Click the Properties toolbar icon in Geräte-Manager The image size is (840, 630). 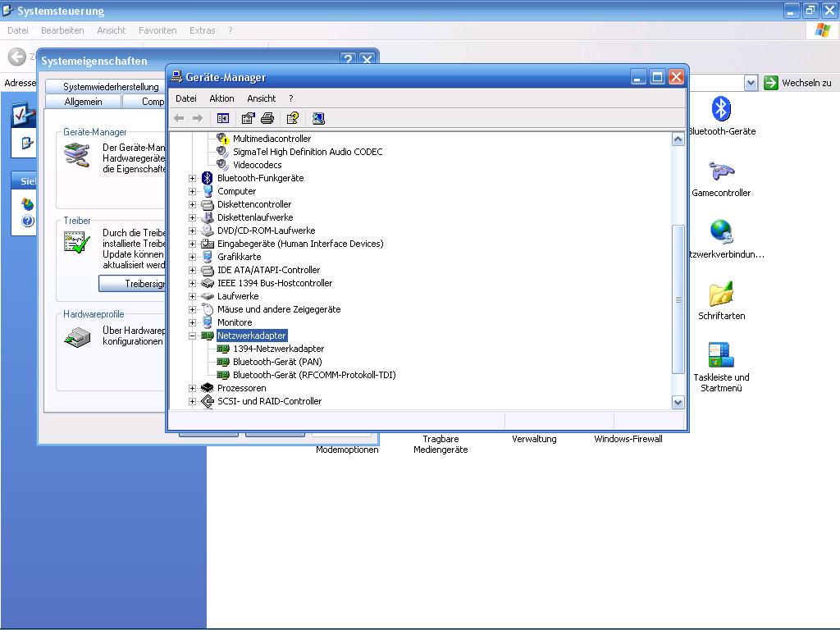click(248, 118)
